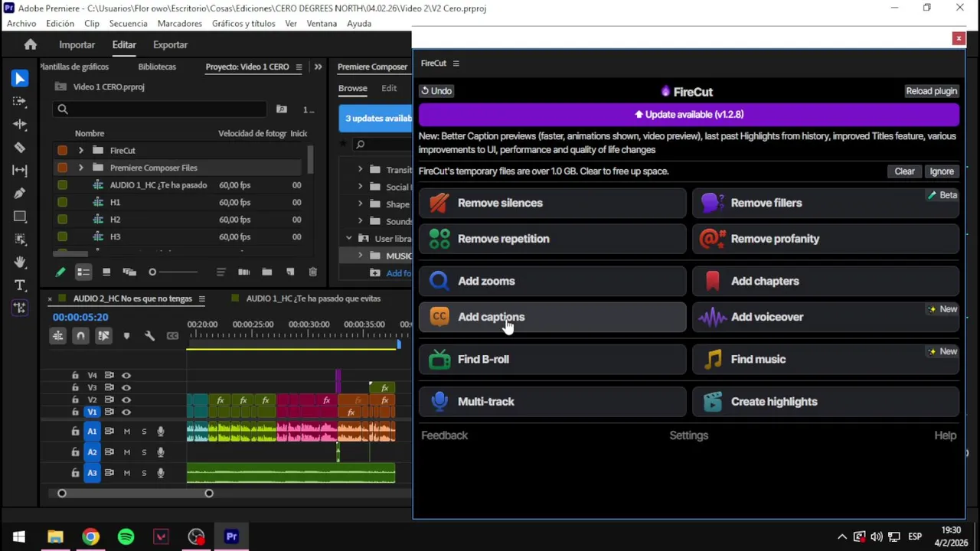Switch project panel to icon view
The image size is (980, 551).
[106, 272]
